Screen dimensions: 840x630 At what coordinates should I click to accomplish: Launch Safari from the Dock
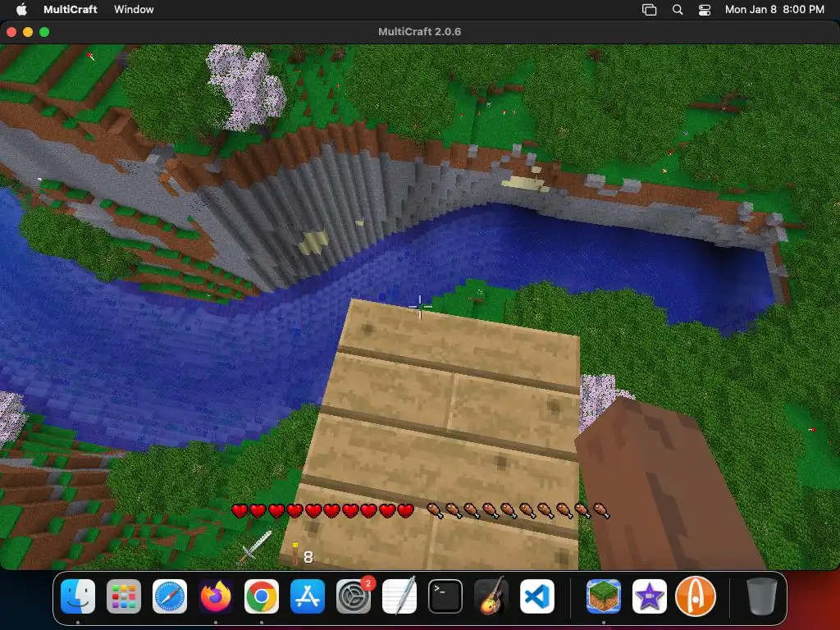170,596
